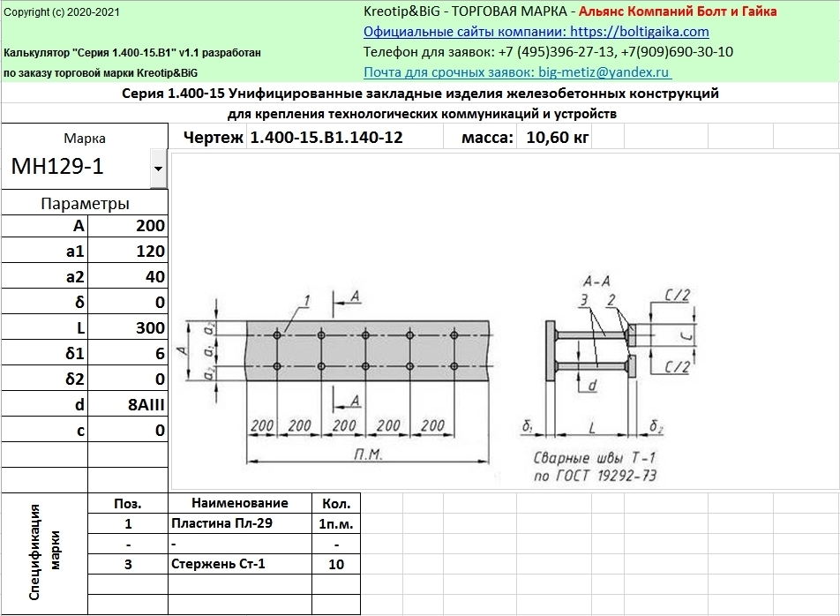
Task: Select the value 200 for parameter A
Action: [x=128, y=225]
